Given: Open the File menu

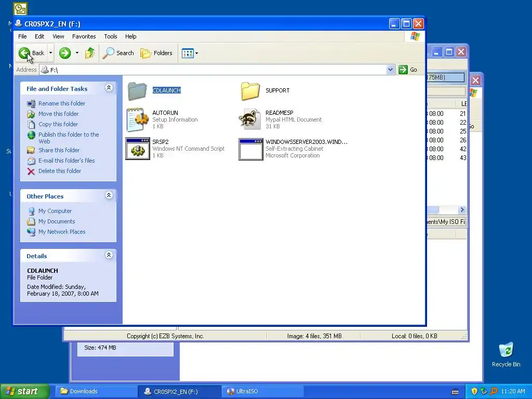Looking at the screenshot, I should (22, 36).
